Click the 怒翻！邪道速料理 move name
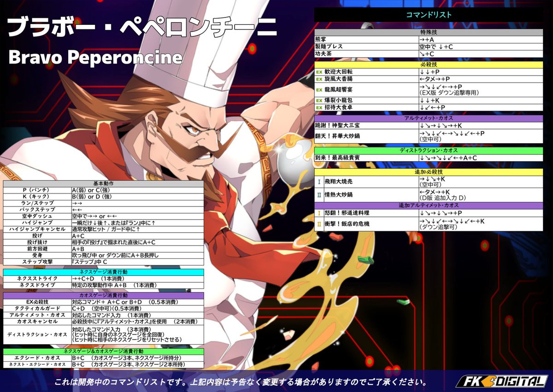The height and width of the screenshot is (392, 553). pyautogui.click(x=347, y=213)
